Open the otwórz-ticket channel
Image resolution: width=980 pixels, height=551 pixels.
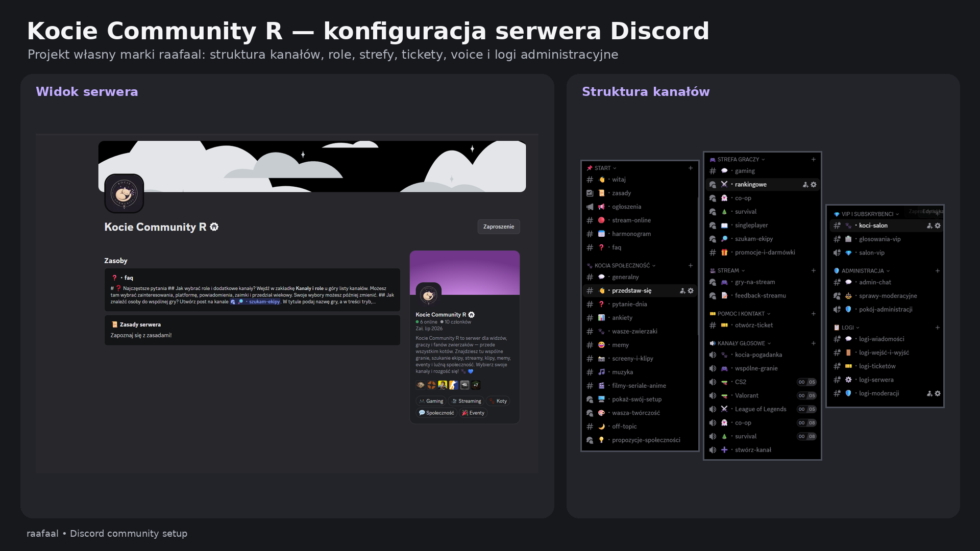pyautogui.click(x=763, y=325)
